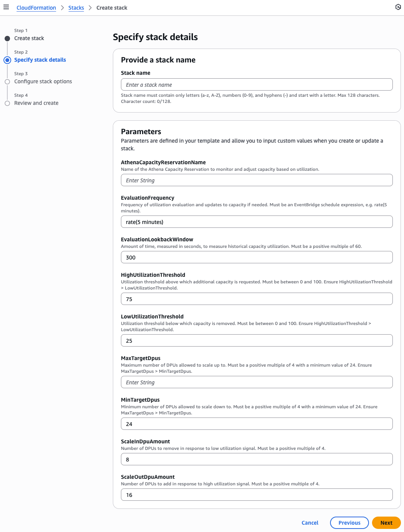
Task: Open the hamburger navigation menu
Action: point(6,7)
